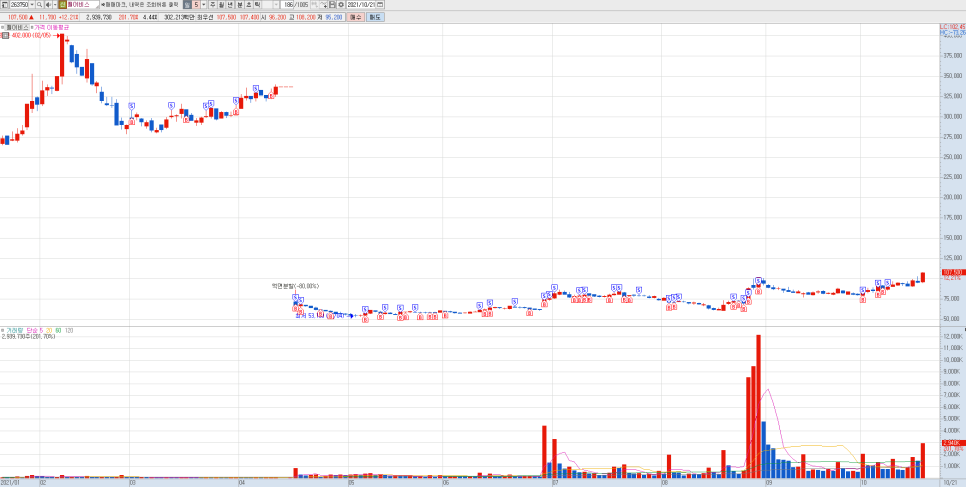The height and width of the screenshot is (487, 966).
Task: Open the period number dropdown arrow
Action: 203,4
